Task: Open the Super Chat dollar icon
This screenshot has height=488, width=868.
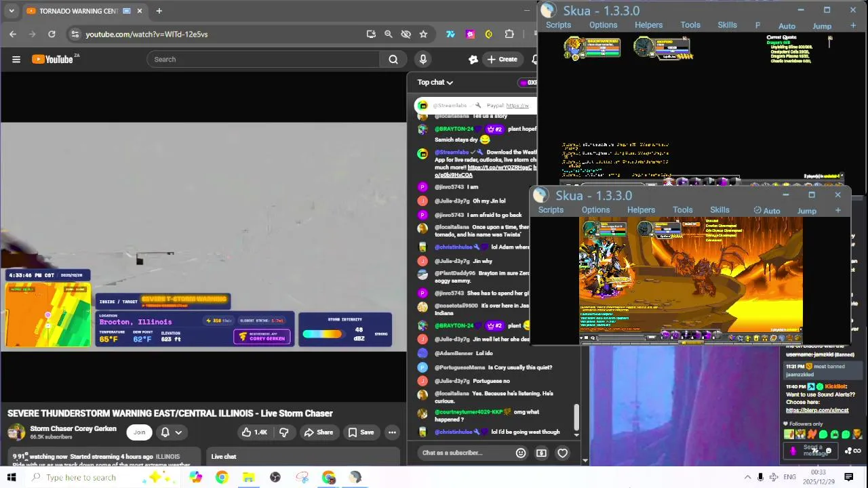Action: point(541,453)
